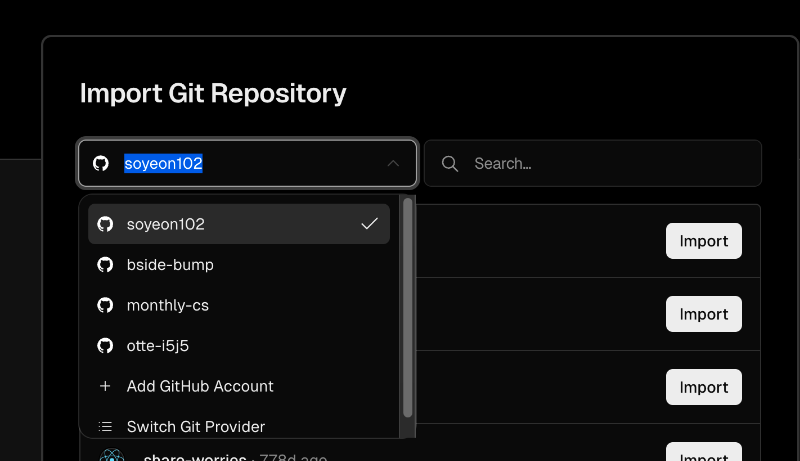
Task: Click the dropdown list scrollbar
Action: [408, 308]
